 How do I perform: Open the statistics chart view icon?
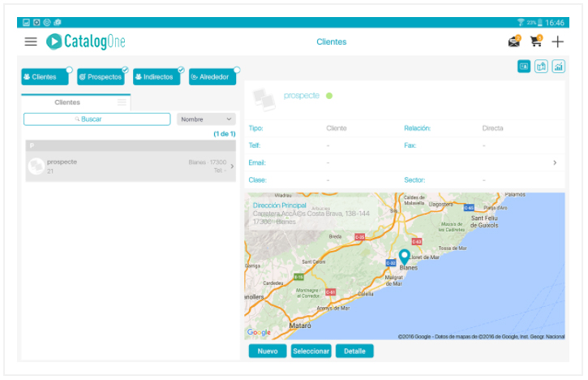pos(558,67)
